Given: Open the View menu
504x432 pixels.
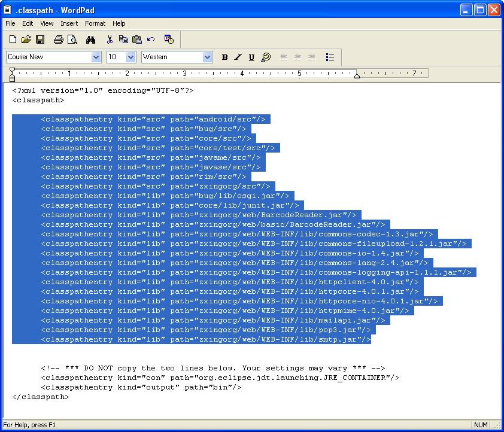Looking at the screenshot, I should coord(47,23).
